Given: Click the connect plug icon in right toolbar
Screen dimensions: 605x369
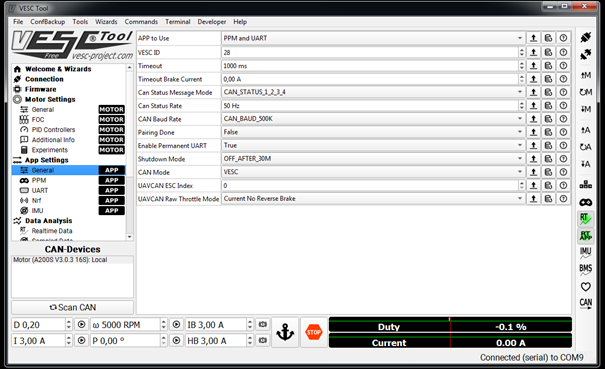Looking at the screenshot, I should click(x=585, y=38).
